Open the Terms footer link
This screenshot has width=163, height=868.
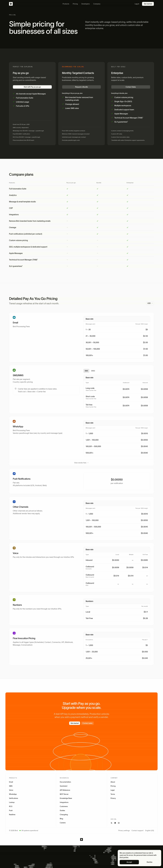pos(113,794)
